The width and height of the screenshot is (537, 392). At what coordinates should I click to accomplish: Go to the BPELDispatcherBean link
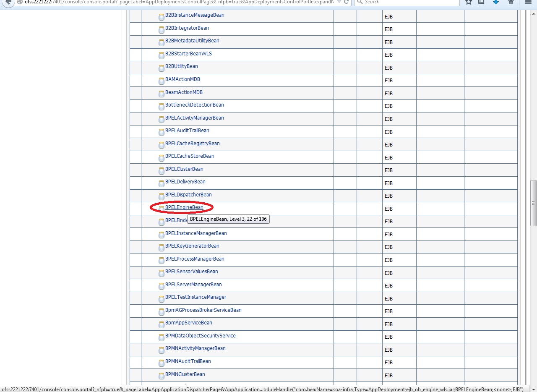click(x=188, y=195)
